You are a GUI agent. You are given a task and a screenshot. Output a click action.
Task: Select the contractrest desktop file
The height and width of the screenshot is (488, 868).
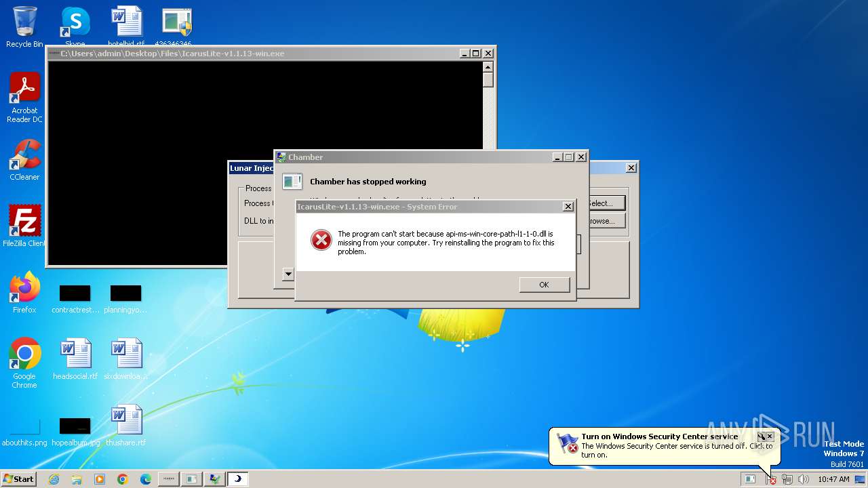click(75, 298)
